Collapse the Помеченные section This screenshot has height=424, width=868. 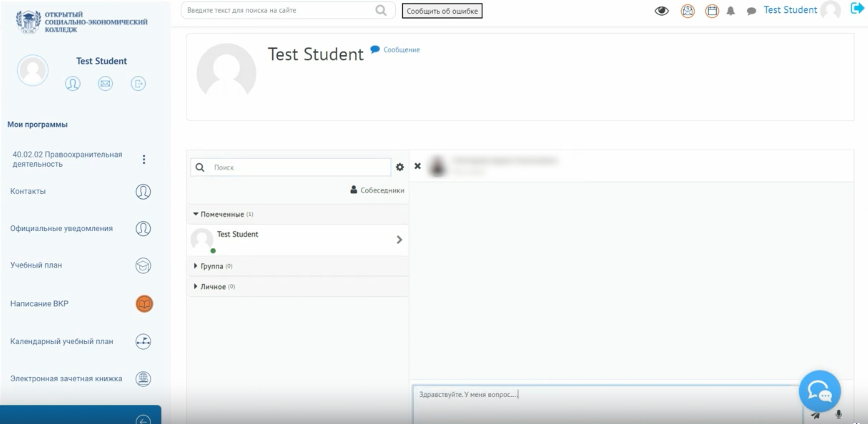pos(222,214)
